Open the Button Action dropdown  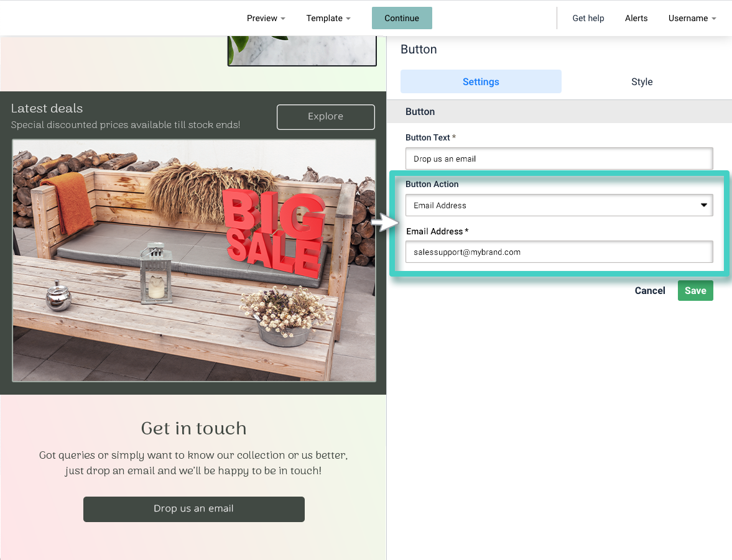[559, 205]
